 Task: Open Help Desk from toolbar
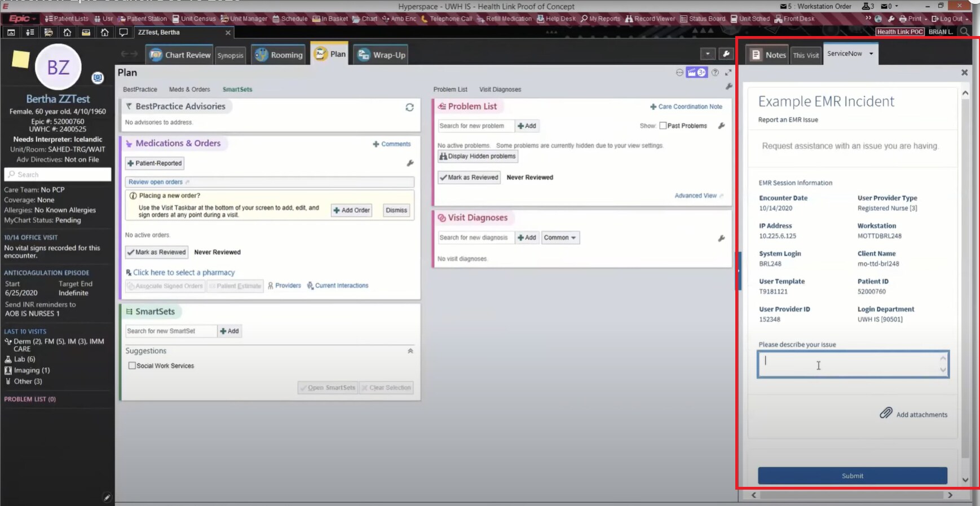tap(556, 19)
